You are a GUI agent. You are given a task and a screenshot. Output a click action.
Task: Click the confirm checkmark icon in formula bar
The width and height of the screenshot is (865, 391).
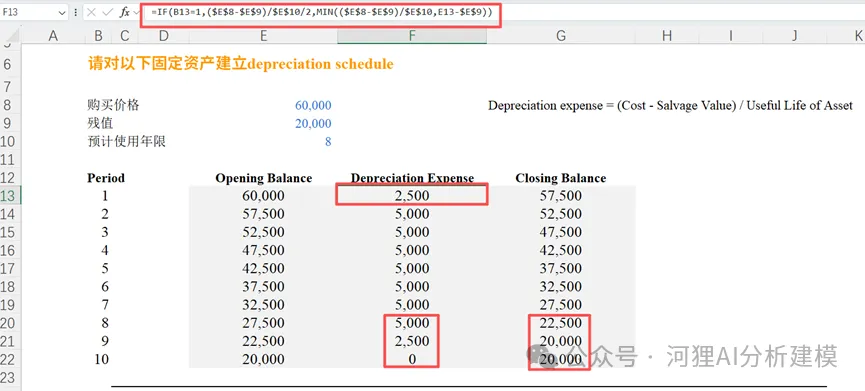[107, 13]
